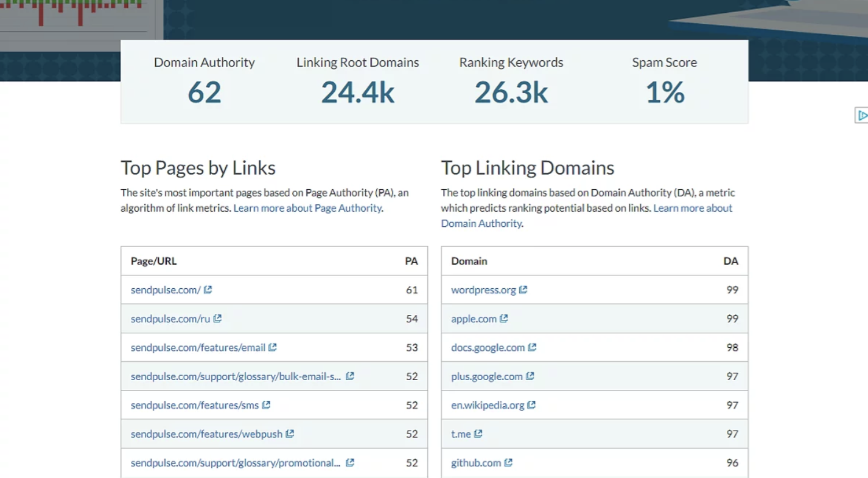Open the sendpulse.com/features/sms page link
This screenshot has width=868, height=478.
[x=195, y=405]
